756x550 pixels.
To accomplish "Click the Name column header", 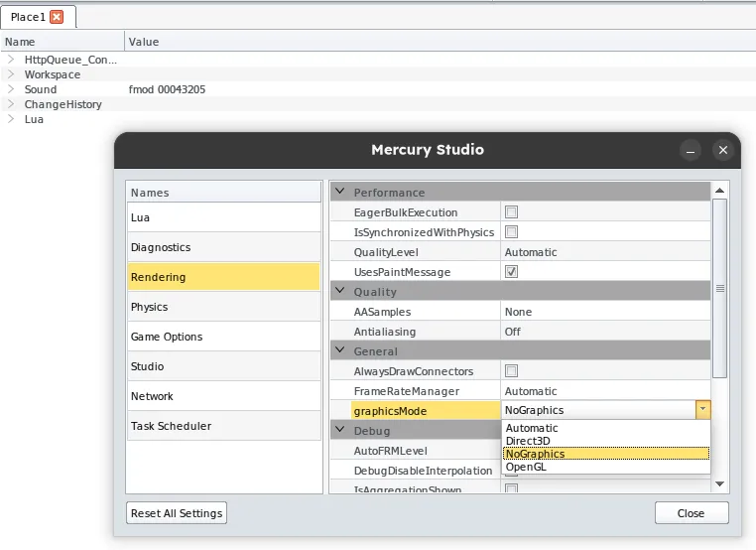I will click(63, 42).
